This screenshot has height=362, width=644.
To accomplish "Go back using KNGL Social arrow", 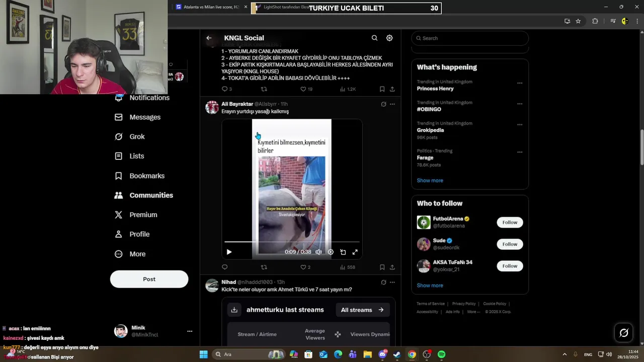I will (x=209, y=38).
